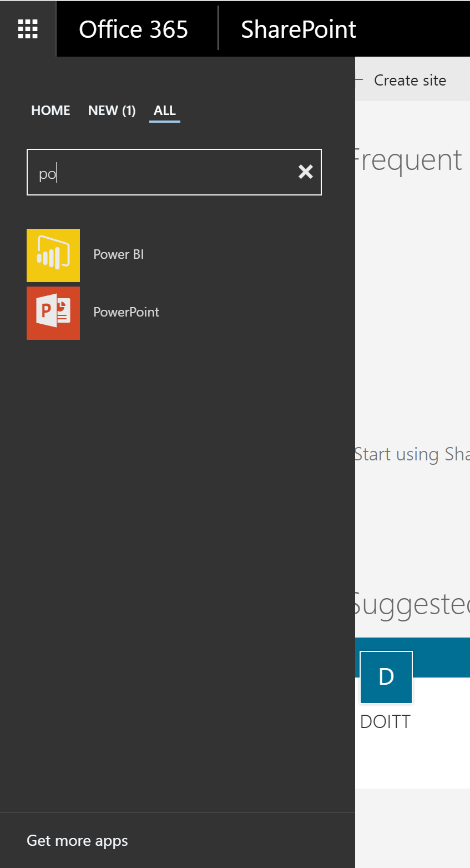Switch to the HOME tab
The width and height of the screenshot is (470, 868).
50,111
